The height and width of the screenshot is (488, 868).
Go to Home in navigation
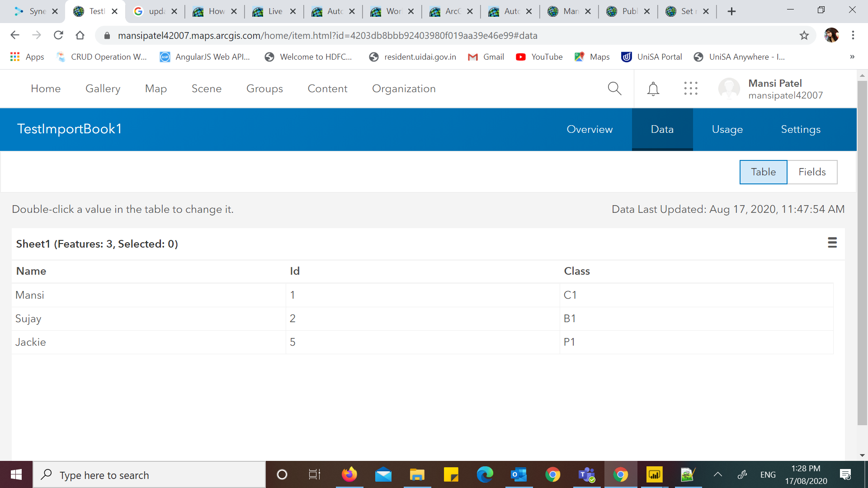(x=46, y=89)
